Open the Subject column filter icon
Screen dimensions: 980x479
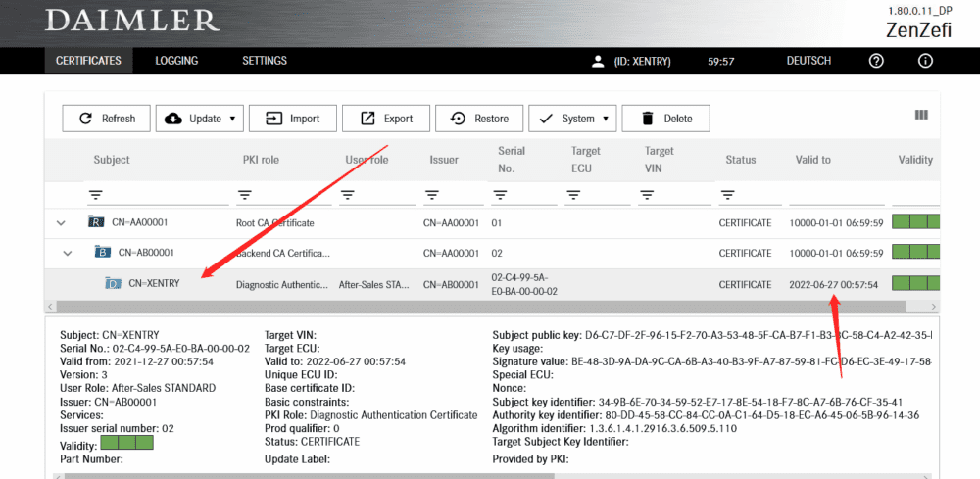(95, 195)
